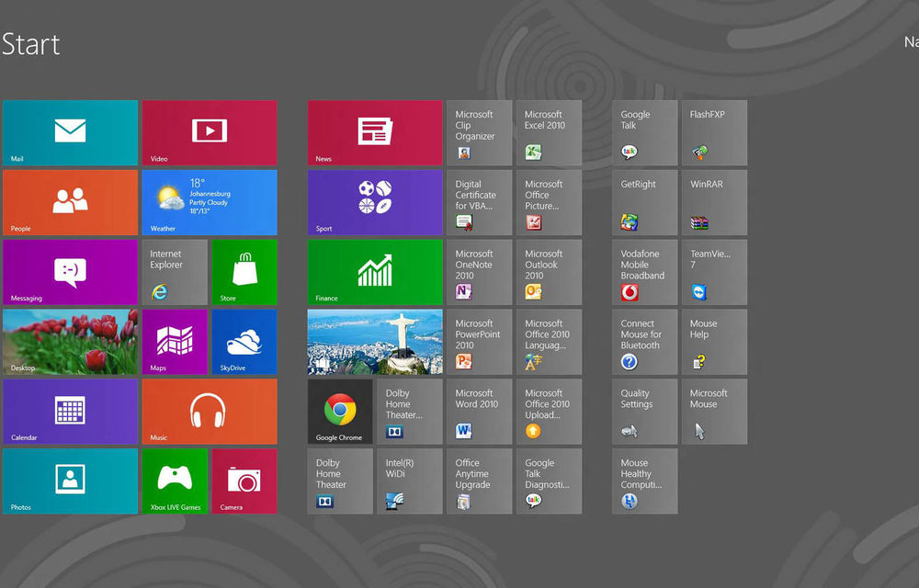Launch the Maps tile
This screenshot has height=588, width=919.
coord(175,342)
